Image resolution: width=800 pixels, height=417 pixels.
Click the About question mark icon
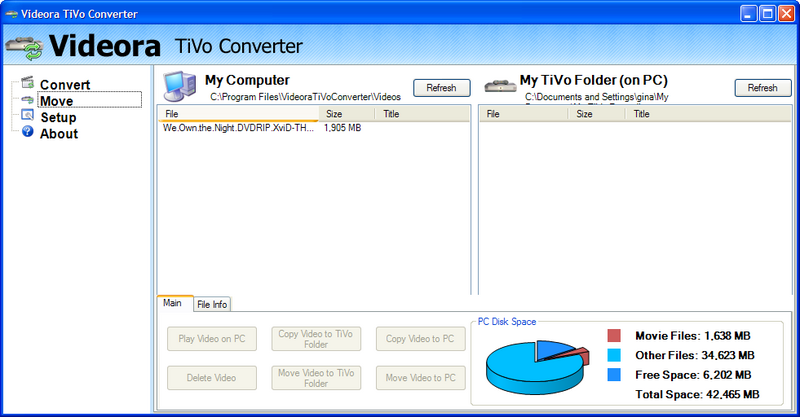(x=28, y=132)
